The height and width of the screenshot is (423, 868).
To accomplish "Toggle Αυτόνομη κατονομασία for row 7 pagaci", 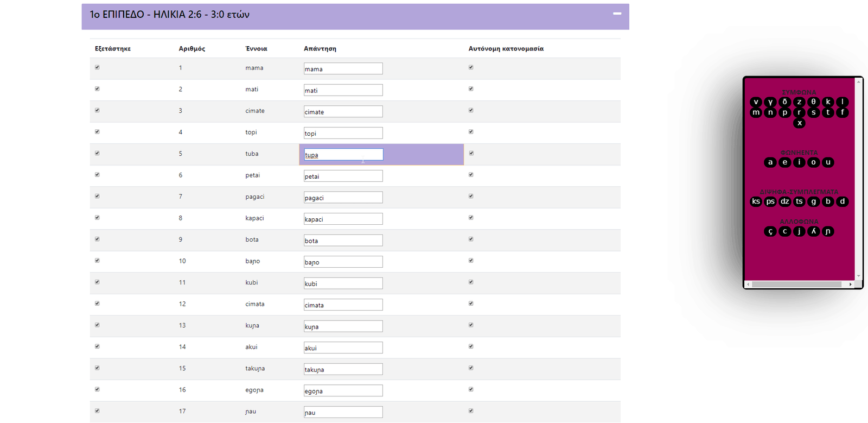I will (471, 196).
